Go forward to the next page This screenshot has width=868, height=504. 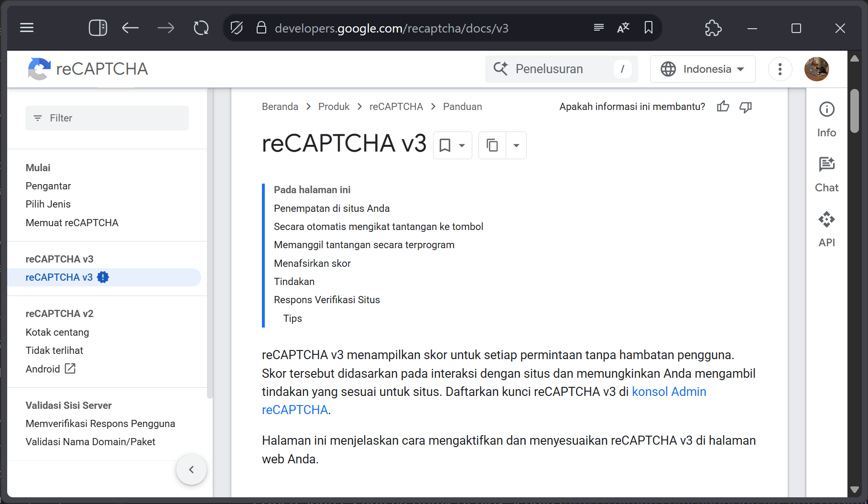pos(166,28)
